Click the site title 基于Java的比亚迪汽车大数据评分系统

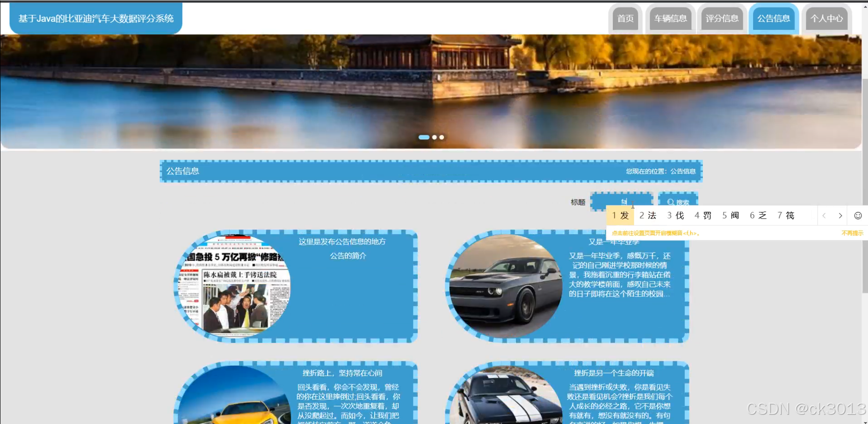(96, 18)
